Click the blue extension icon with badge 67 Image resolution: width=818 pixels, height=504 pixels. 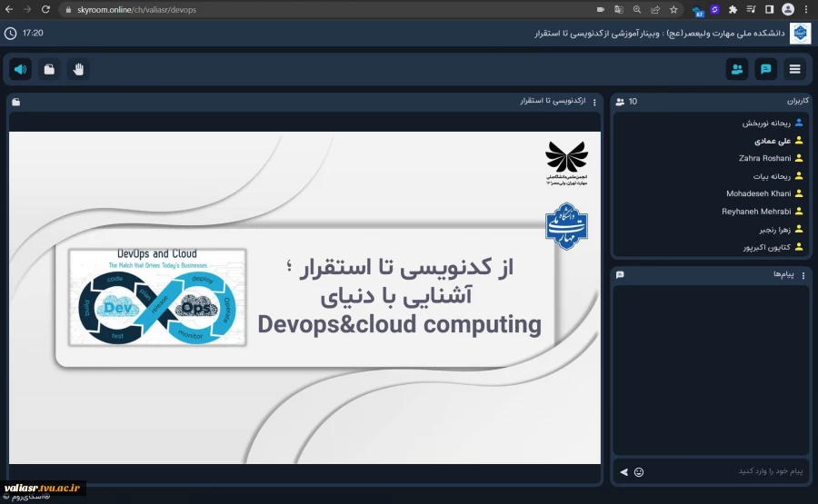click(698, 10)
